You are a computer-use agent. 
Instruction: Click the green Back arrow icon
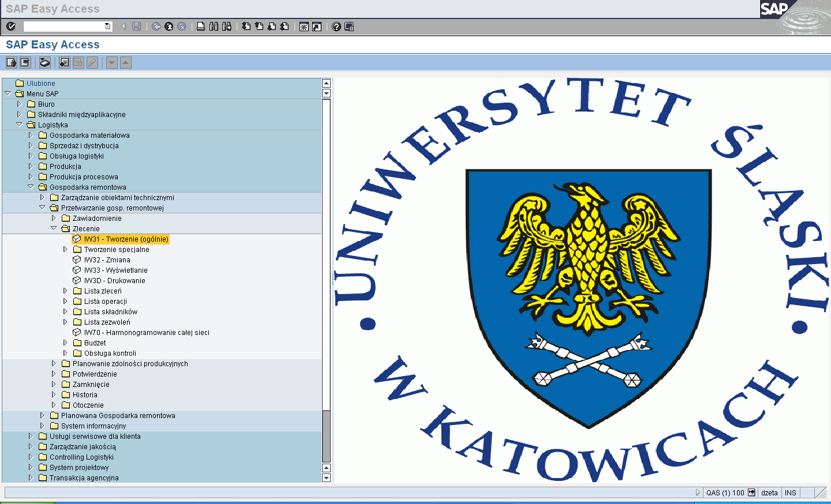pyautogui.click(x=156, y=27)
